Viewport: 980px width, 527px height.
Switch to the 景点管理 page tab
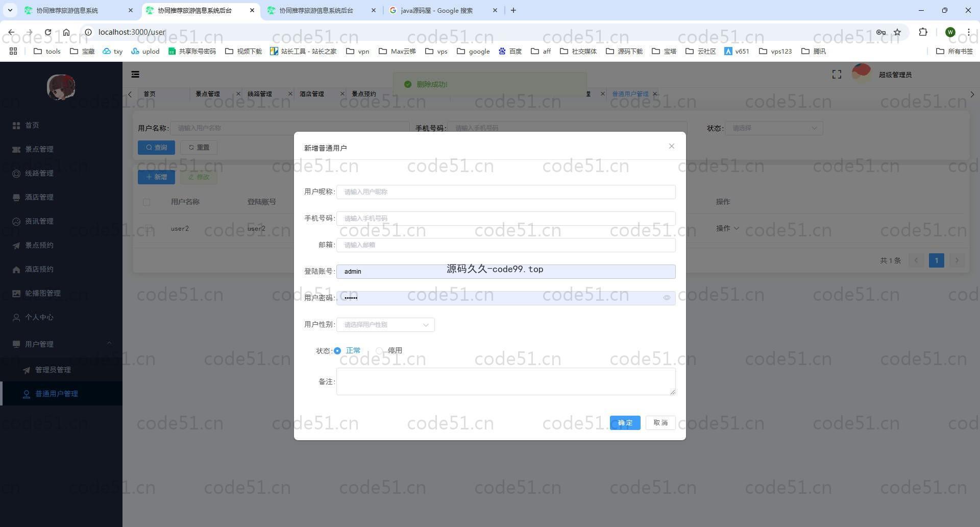pos(208,94)
